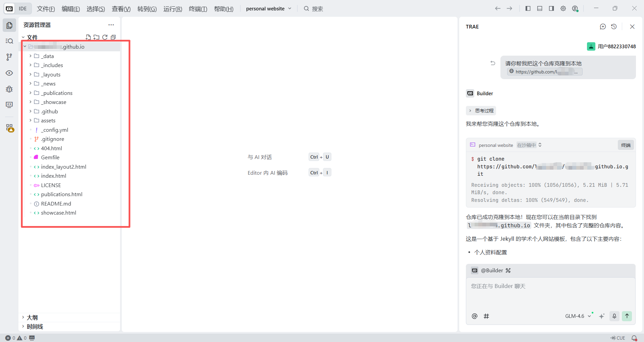This screenshot has width=644, height=342.
Task: Click the 终端 button on command card
Action: [626, 145]
